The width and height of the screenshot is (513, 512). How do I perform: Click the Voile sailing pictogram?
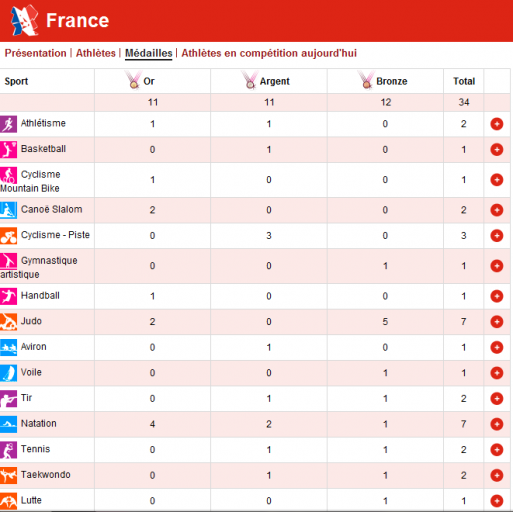pyautogui.click(x=8, y=373)
